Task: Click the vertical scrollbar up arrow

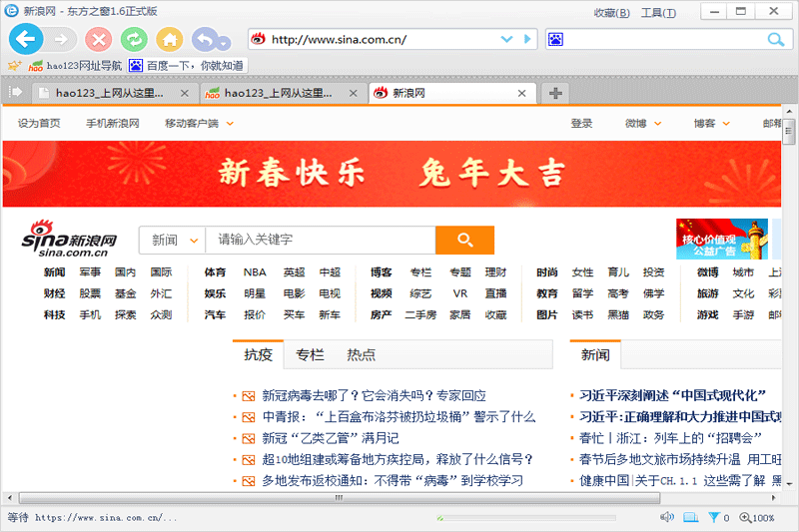Action: tap(789, 112)
